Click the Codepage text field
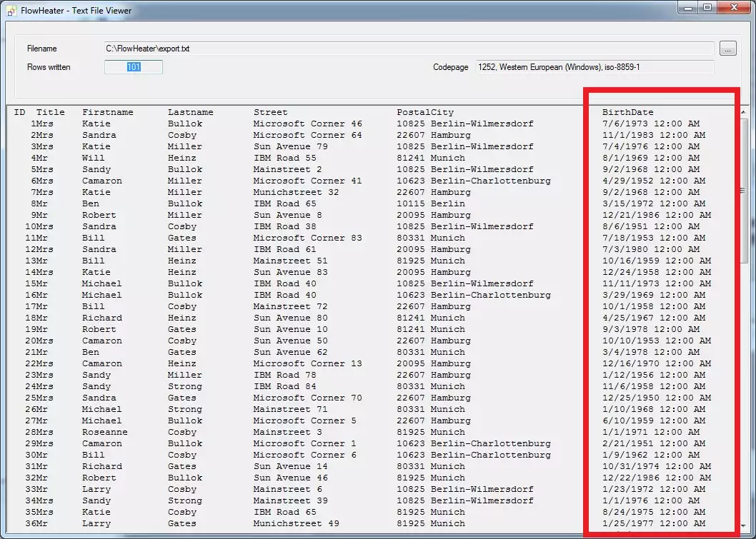 [x=595, y=67]
